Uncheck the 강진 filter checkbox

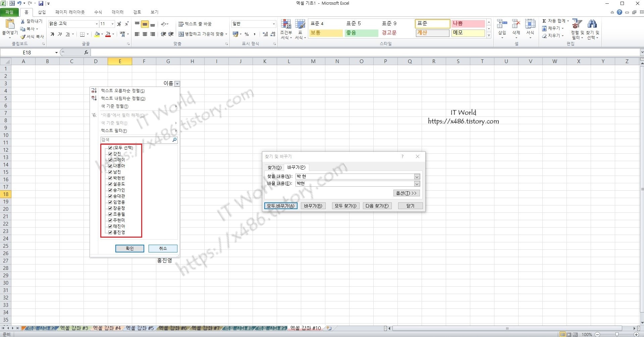pyautogui.click(x=110, y=154)
